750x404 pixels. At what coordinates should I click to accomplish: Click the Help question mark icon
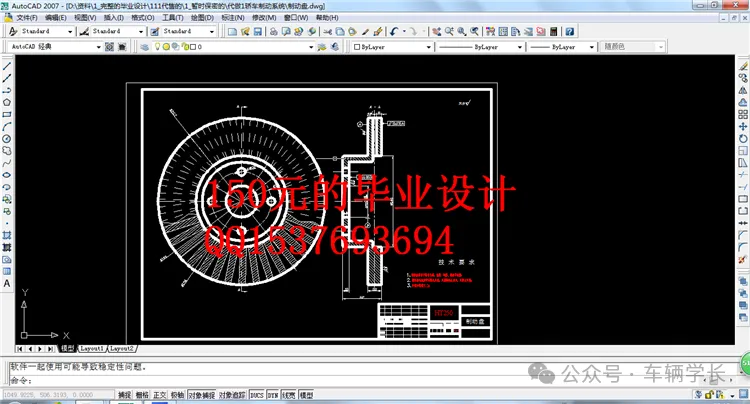coord(569,32)
